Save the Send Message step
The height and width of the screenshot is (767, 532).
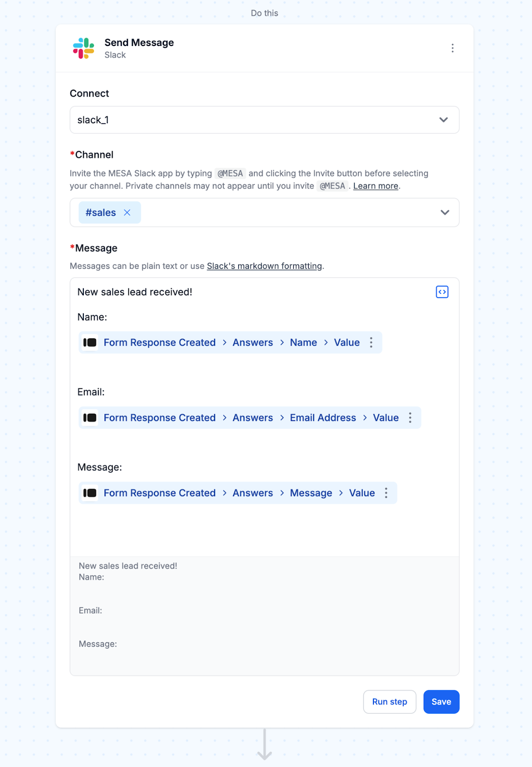coord(441,702)
